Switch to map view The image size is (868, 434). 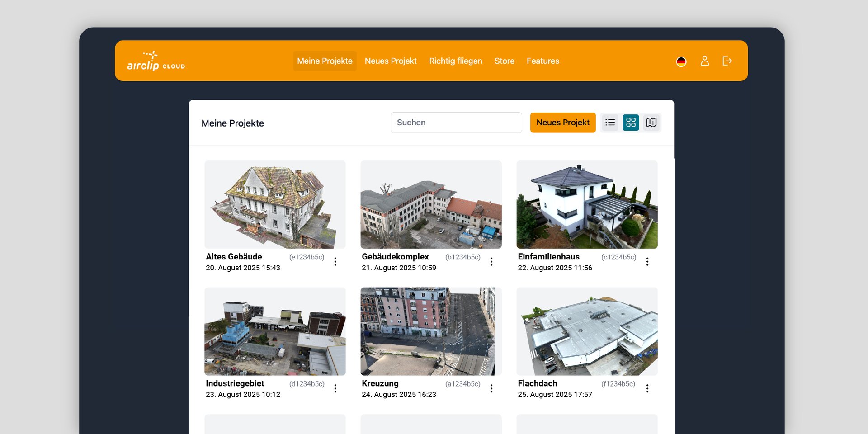click(x=651, y=123)
